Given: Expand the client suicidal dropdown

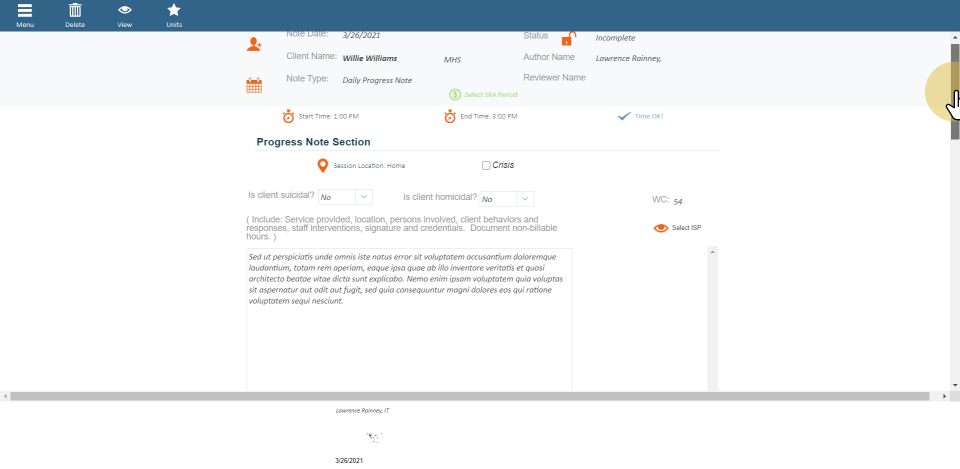Looking at the screenshot, I should tap(363, 198).
